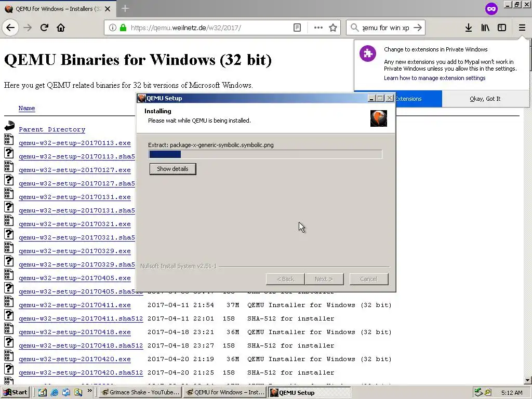Click the Parent Directory folder-arrow icon

coord(9,126)
